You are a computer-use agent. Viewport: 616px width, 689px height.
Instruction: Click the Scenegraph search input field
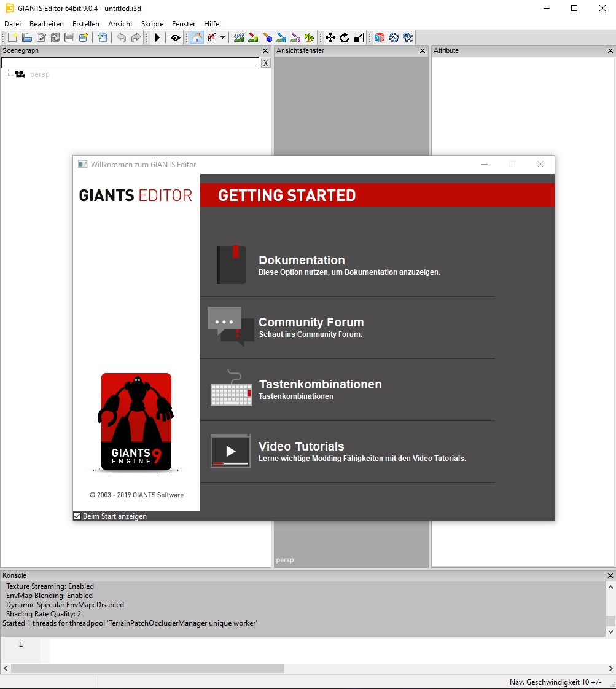(x=130, y=63)
